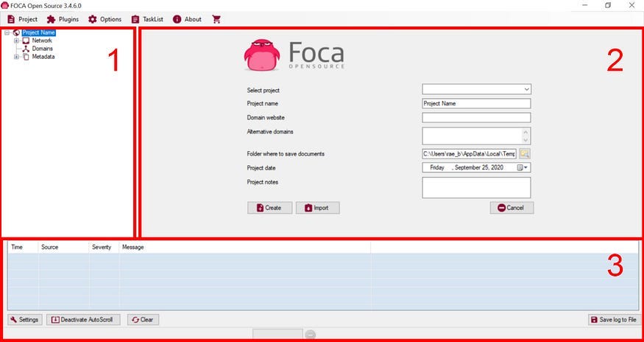Click the progress bar in status area
Image resolution: width=644 pixels, height=342 pixels.
[x=277, y=334]
